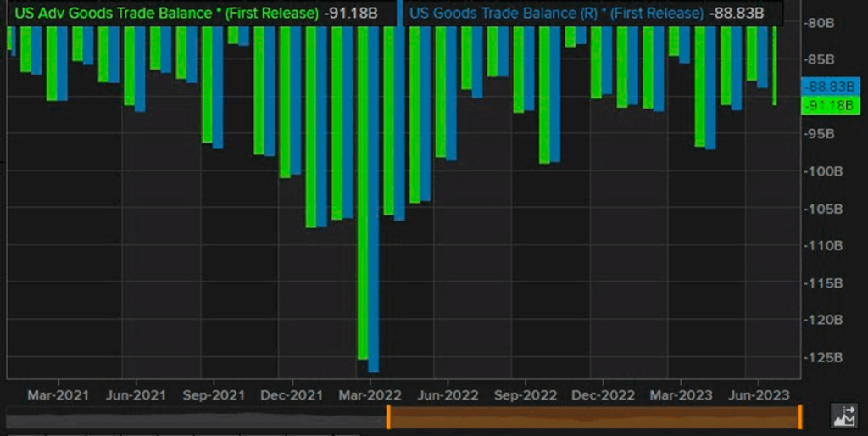Image resolution: width=868 pixels, height=436 pixels.
Task: Click the -85B y-axis label
Action: tap(819, 59)
